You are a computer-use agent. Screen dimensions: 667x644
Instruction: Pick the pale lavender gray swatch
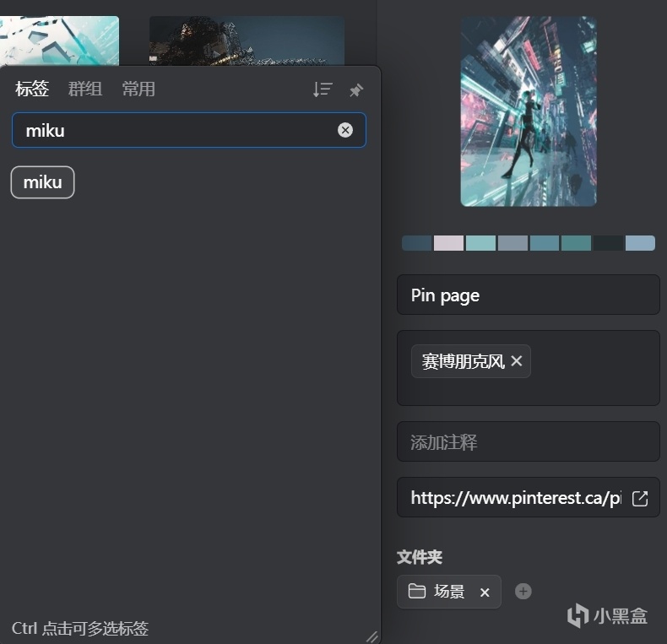point(449,243)
